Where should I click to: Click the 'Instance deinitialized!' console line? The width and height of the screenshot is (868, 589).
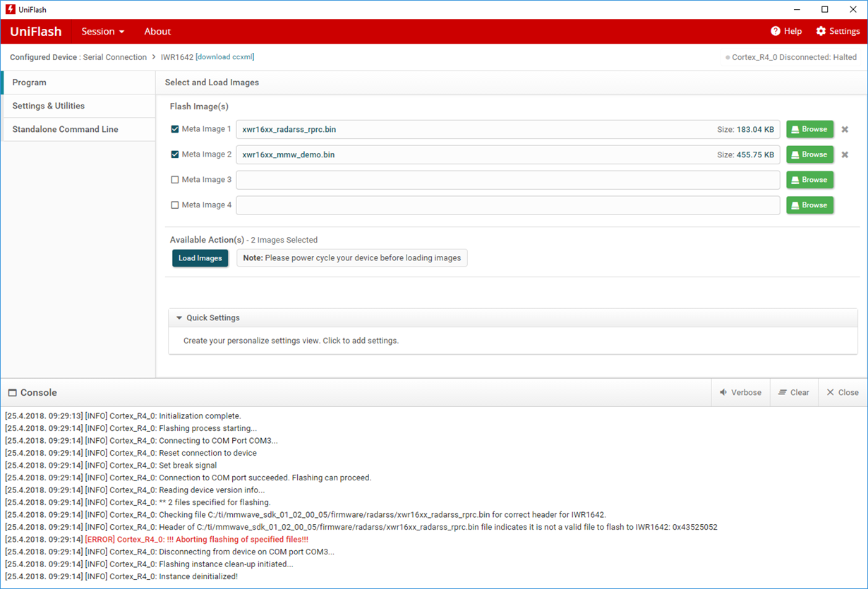tap(121, 576)
